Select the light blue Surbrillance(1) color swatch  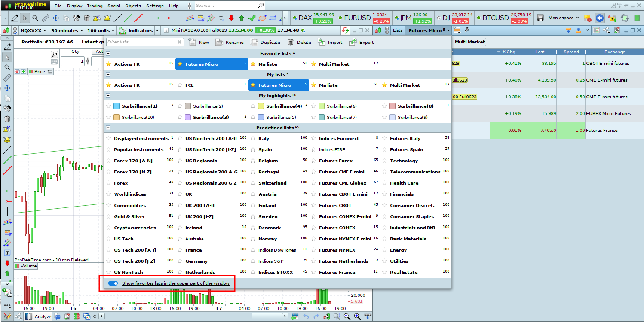(117, 106)
